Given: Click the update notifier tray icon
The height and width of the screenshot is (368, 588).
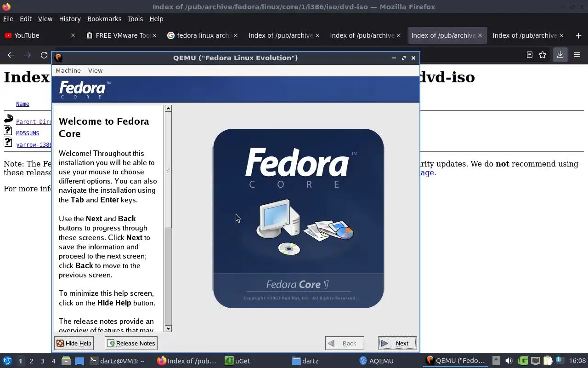Looking at the screenshot, I should pos(560,361).
